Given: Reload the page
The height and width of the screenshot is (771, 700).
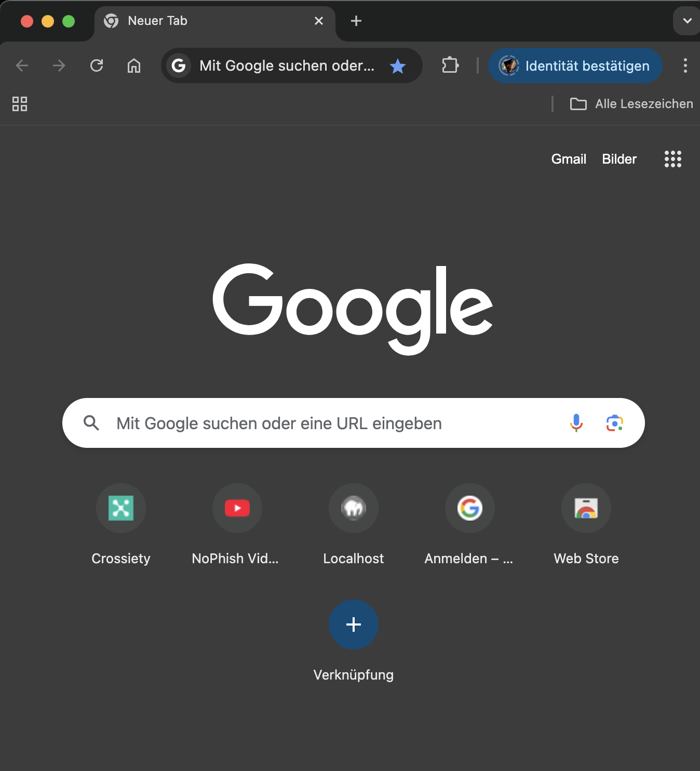Looking at the screenshot, I should [x=97, y=65].
